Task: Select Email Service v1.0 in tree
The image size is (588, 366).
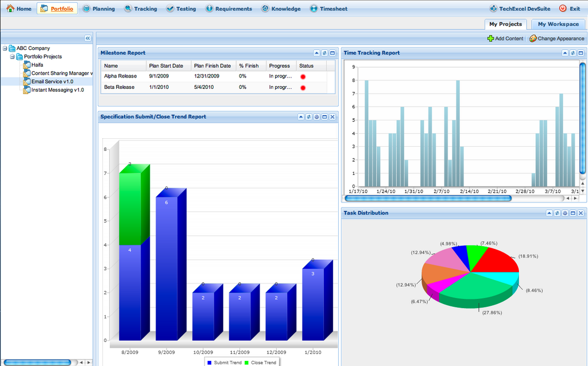Action: 52,81
